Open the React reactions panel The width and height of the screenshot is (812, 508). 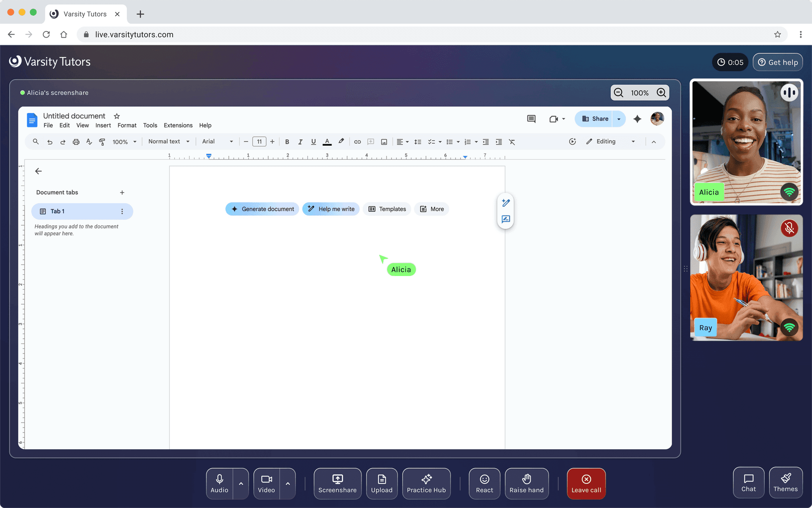click(x=484, y=483)
